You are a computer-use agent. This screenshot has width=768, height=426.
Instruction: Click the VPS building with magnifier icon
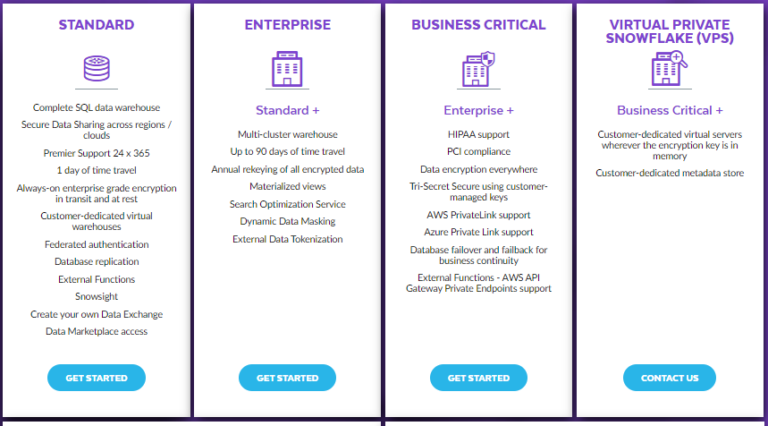[669, 69]
